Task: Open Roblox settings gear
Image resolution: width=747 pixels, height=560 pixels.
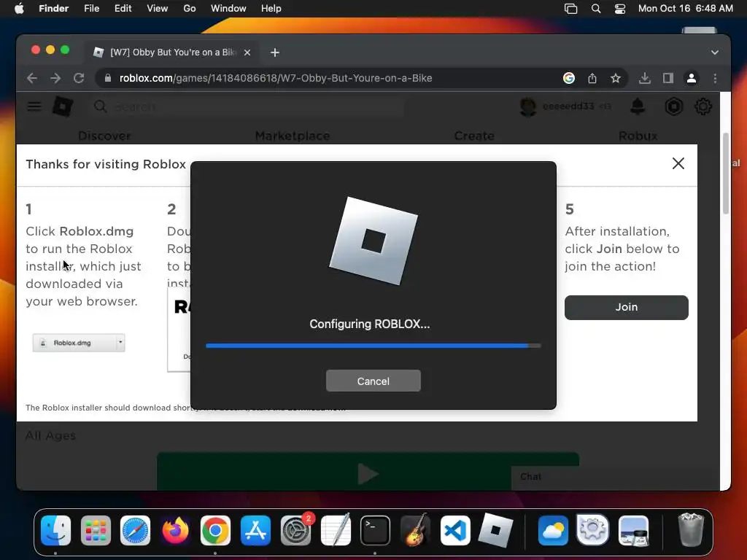Action: tap(703, 106)
